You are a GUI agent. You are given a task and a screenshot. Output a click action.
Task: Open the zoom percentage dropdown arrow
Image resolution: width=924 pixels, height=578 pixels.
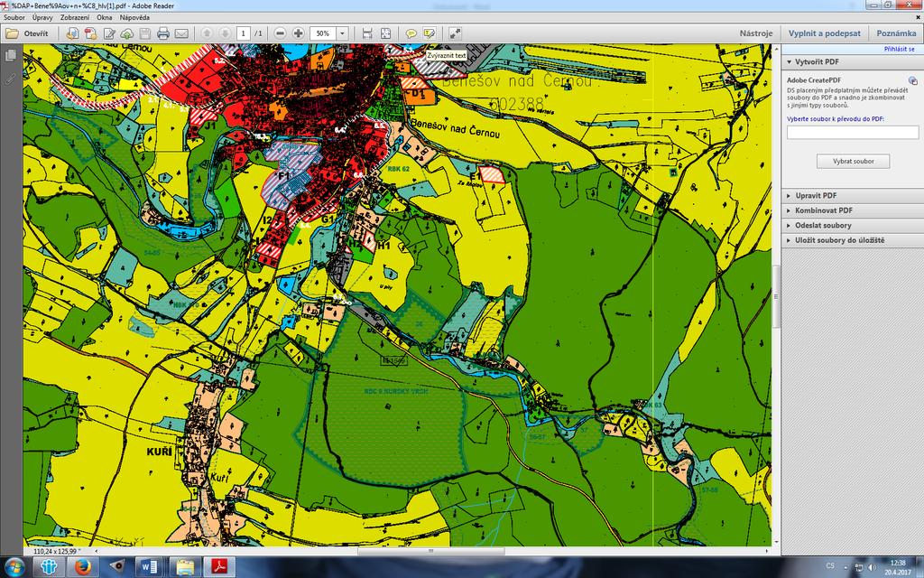point(342,33)
